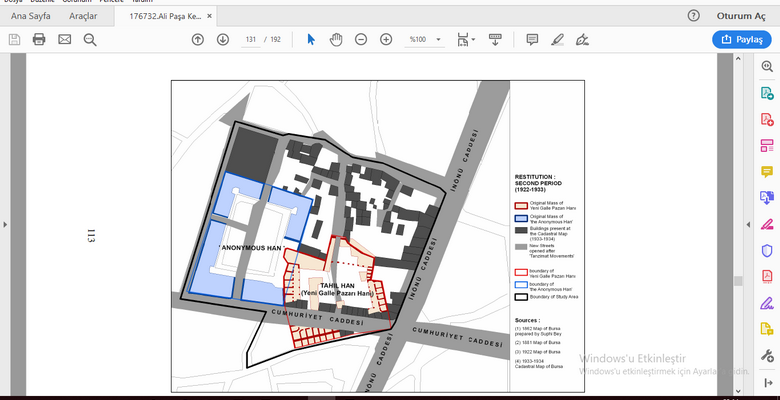Toggle the scrolling mode toolbar button
The image size is (780, 400).
click(495, 39)
